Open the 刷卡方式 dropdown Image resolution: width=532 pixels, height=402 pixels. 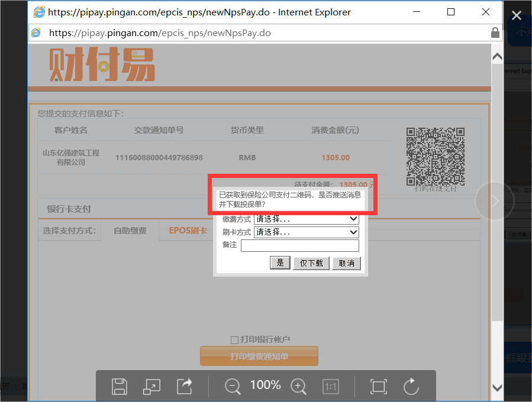click(307, 232)
